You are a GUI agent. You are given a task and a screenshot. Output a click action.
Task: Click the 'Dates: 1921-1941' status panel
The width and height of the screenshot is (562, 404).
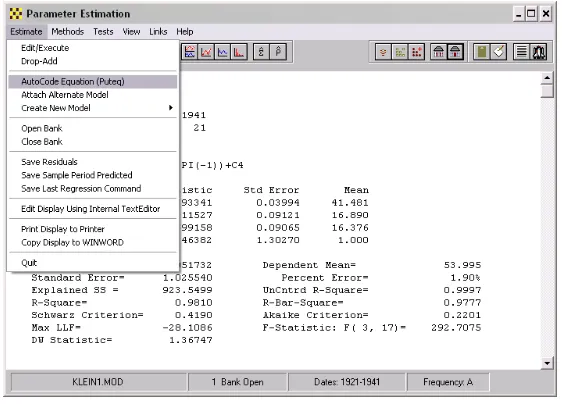pos(347,382)
